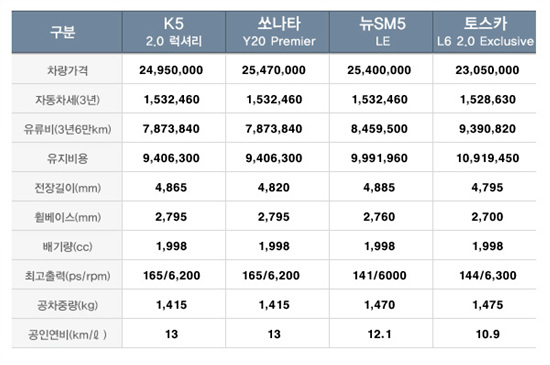This screenshot has width=550, height=365.
Task: Click the 뉴SM5 output 141/6000 cell
Action: click(x=380, y=276)
